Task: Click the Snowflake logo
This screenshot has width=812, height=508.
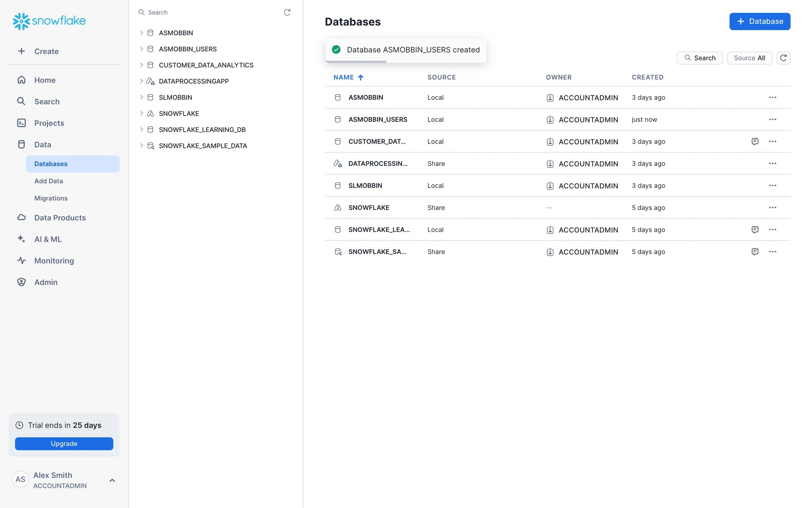Action: [x=49, y=21]
